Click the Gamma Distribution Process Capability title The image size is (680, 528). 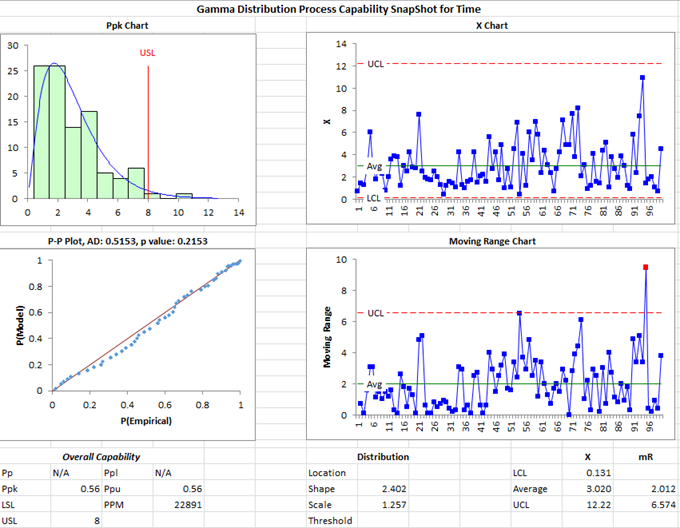click(x=339, y=9)
